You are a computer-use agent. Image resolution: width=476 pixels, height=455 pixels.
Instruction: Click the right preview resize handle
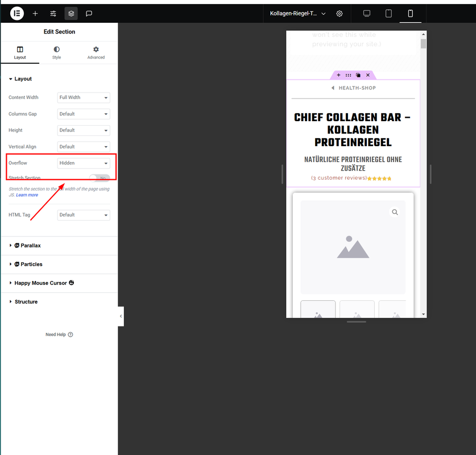tap(431, 174)
